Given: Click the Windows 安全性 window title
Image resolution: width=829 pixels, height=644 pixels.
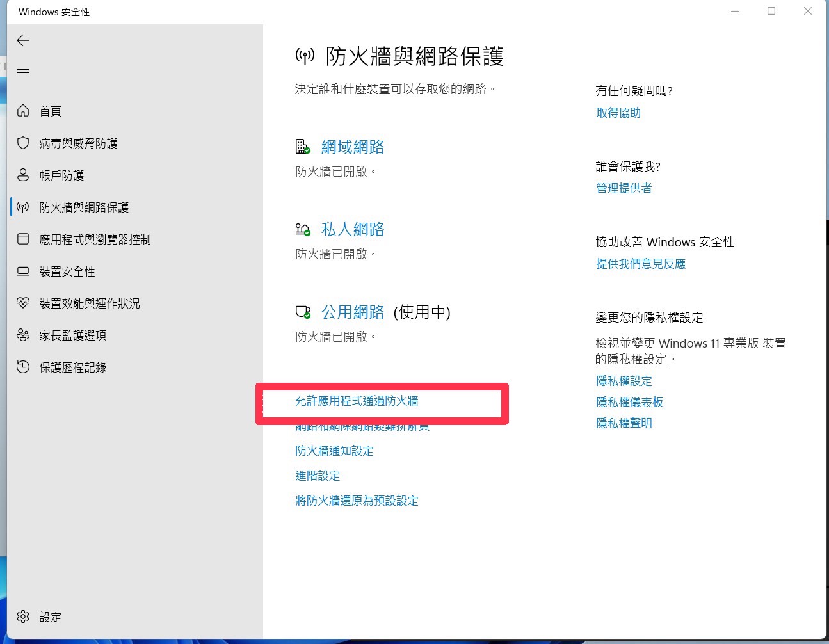Looking at the screenshot, I should tap(54, 12).
